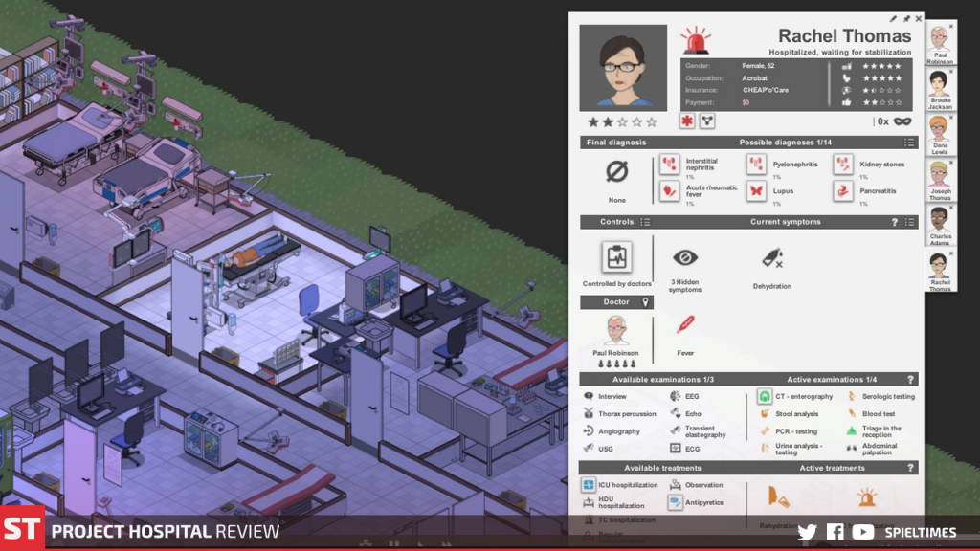Switch to Dana Lewis patient tab
The height and width of the screenshot is (551, 980).
tap(940, 135)
